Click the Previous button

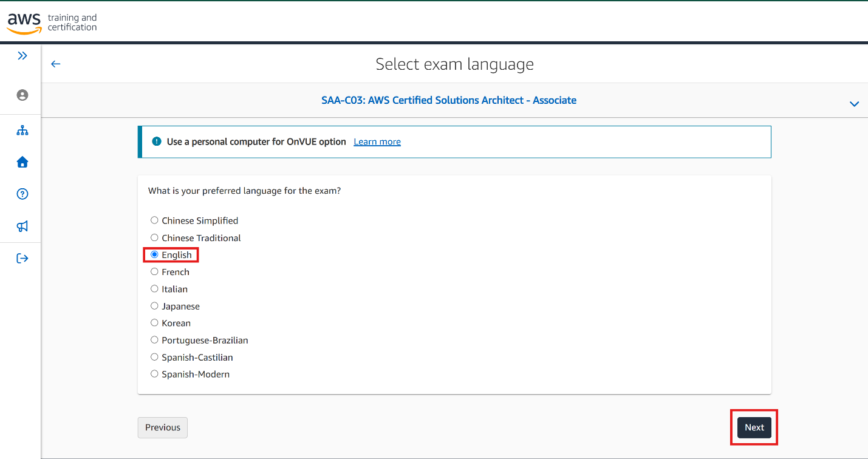coord(163,427)
